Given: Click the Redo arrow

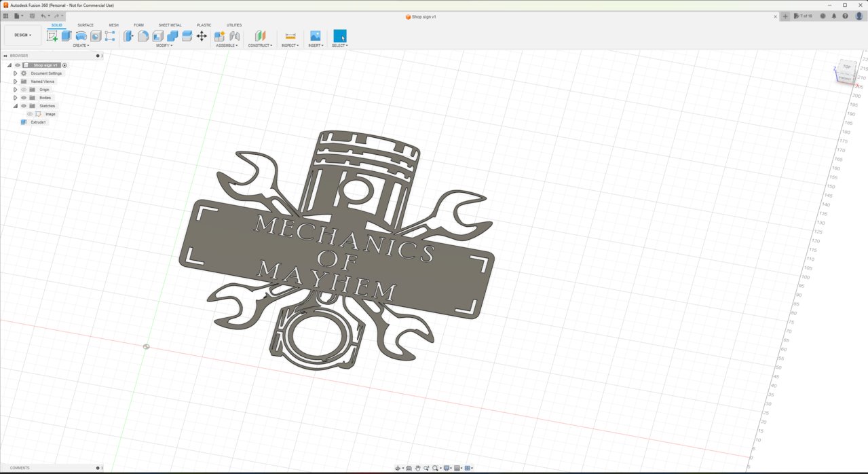Looking at the screenshot, I should [56, 16].
